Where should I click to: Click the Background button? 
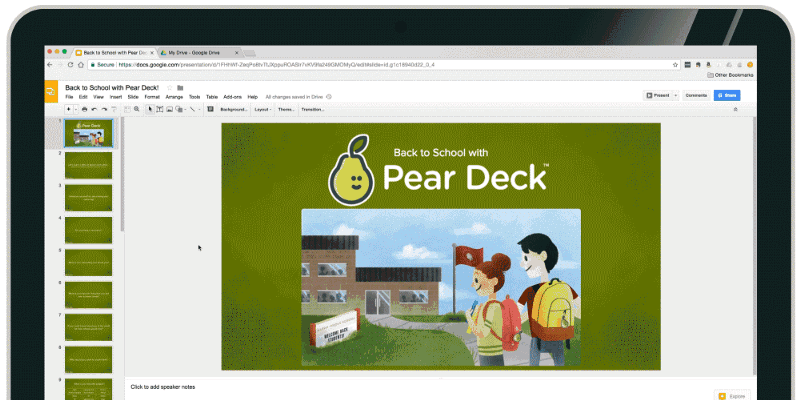click(234, 109)
